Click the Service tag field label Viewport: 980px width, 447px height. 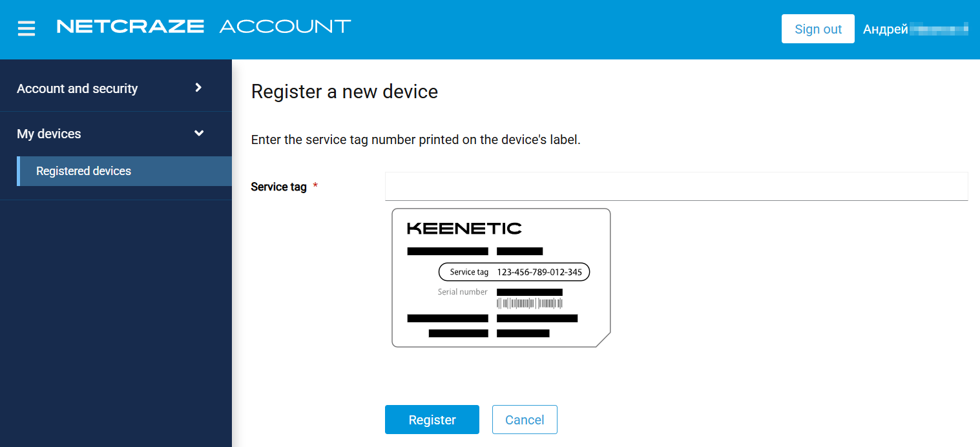tap(278, 187)
